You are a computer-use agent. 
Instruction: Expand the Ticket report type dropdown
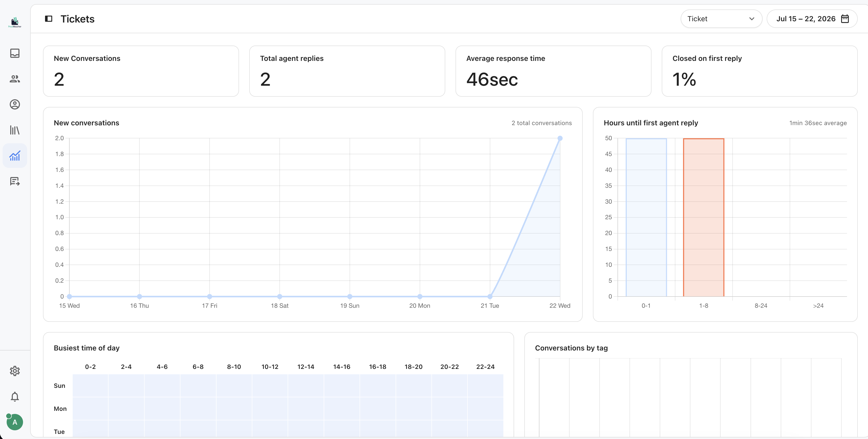click(x=721, y=19)
